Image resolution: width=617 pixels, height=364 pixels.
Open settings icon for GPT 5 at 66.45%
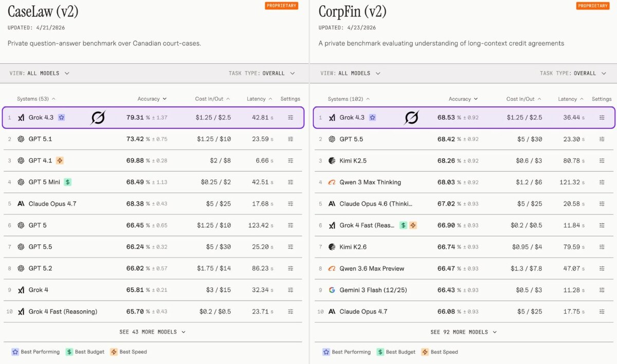(x=291, y=225)
